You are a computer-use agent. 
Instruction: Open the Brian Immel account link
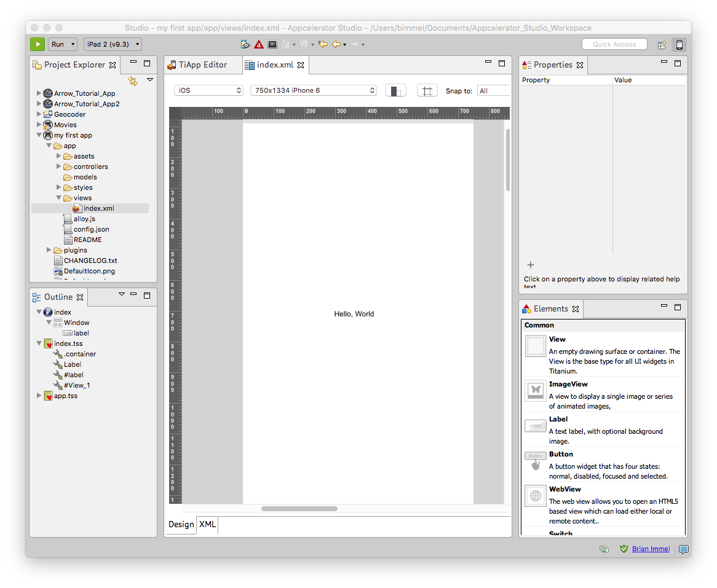(651, 549)
